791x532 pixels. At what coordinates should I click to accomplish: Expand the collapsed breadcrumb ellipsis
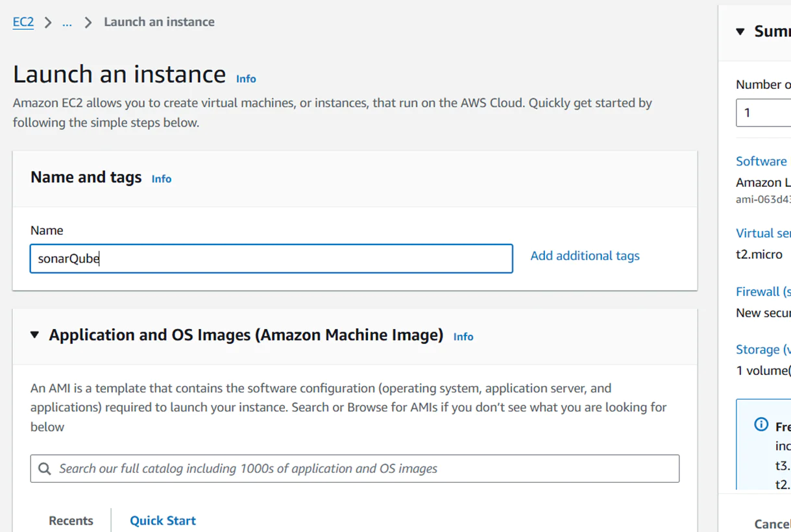tap(67, 22)
